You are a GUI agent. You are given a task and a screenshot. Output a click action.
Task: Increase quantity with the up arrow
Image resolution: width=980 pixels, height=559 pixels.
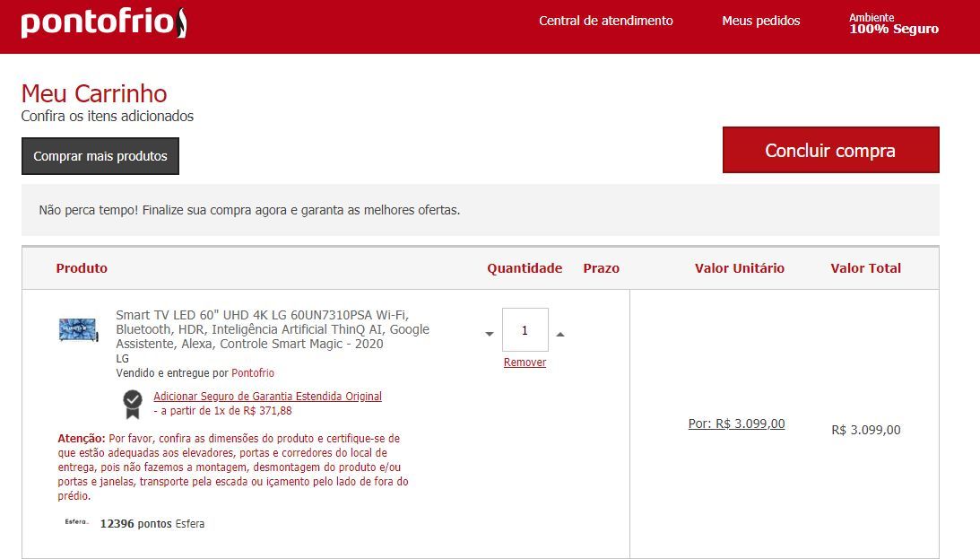point(560,335)
